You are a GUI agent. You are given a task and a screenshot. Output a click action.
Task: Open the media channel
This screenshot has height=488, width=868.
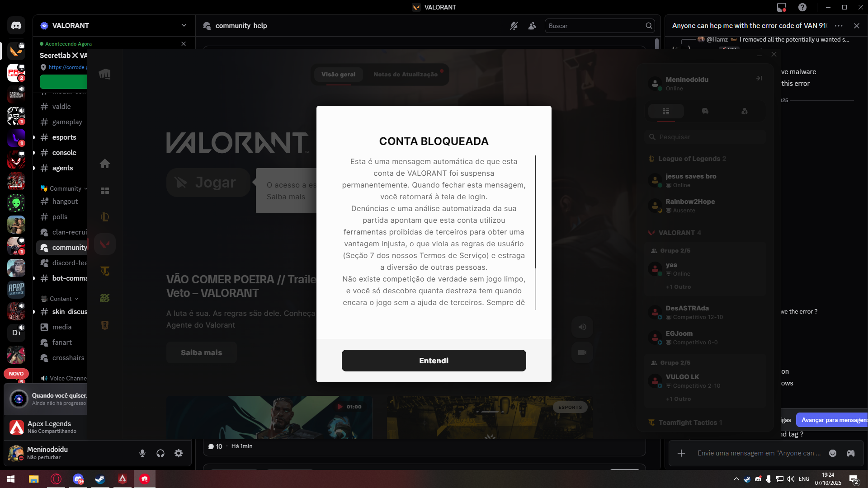click(x=61, y=327)
